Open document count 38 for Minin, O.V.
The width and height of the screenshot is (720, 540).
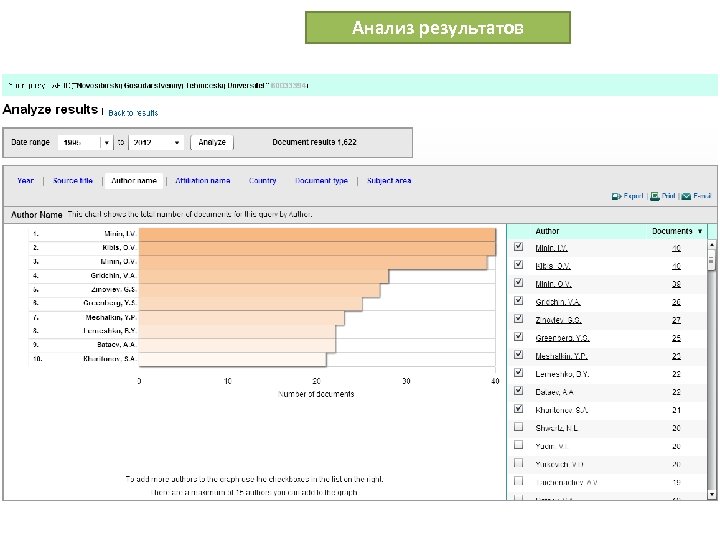676,284
